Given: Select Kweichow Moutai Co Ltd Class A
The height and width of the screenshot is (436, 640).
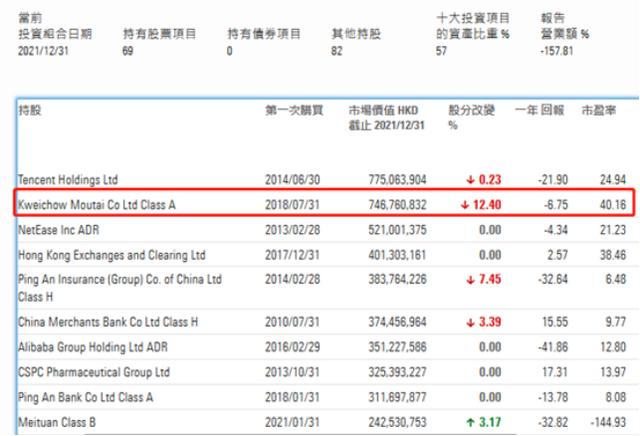Looking at the screenshot, I should [96, 205].
